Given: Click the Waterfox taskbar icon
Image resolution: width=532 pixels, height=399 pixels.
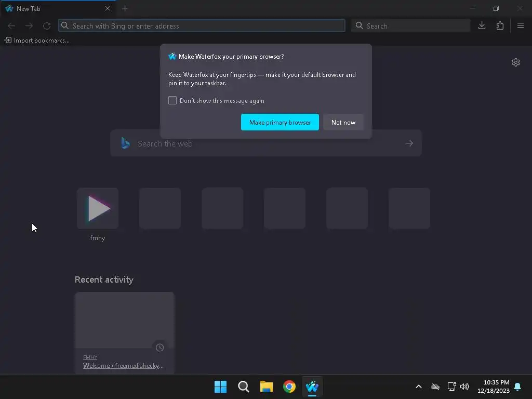Looking at the screenshot, I should [312, 387].
